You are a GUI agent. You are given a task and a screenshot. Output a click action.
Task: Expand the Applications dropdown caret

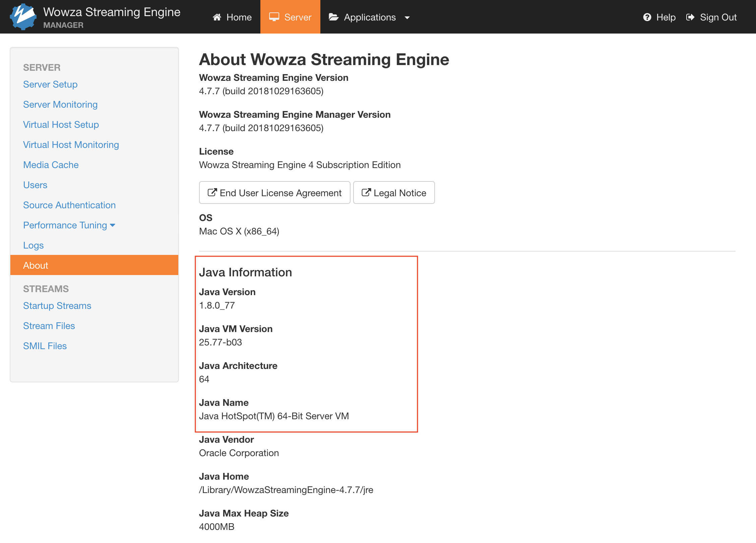(x=407, y=18)
